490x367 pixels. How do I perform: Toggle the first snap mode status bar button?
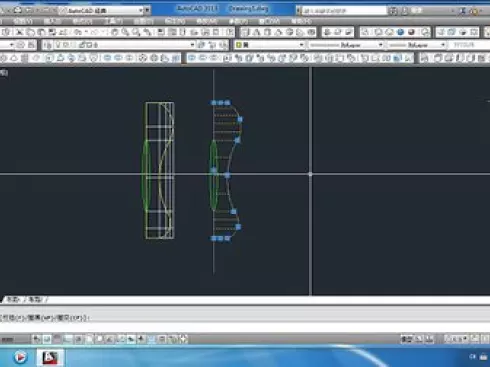point(36,339)
